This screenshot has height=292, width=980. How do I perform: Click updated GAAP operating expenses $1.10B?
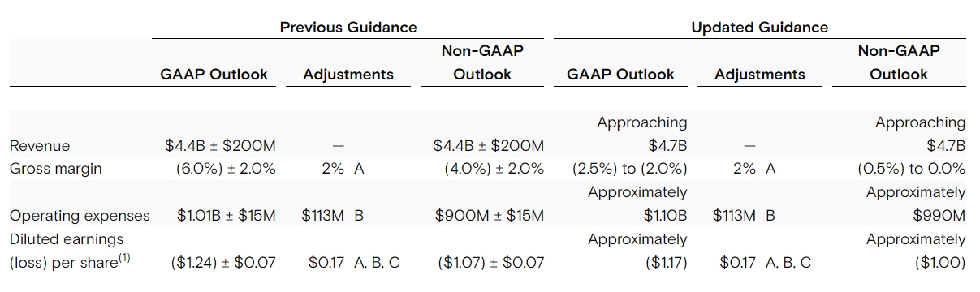coord(664,216)
